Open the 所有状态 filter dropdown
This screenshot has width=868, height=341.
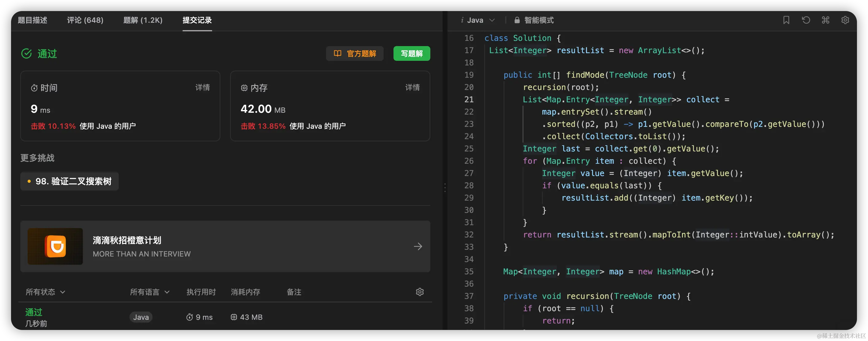[x=45, y=292]
